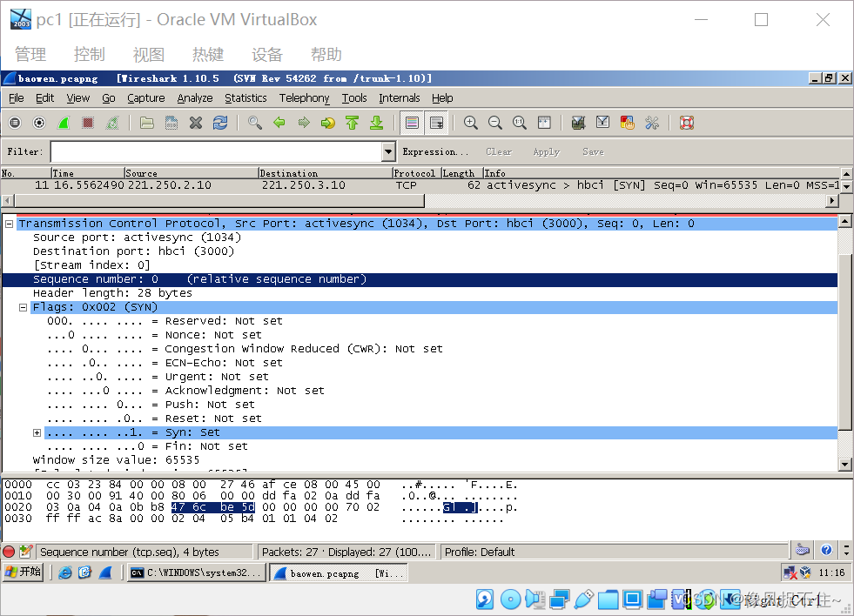
Task: Save the capture file from the toolbar
Action: (171, 123)
